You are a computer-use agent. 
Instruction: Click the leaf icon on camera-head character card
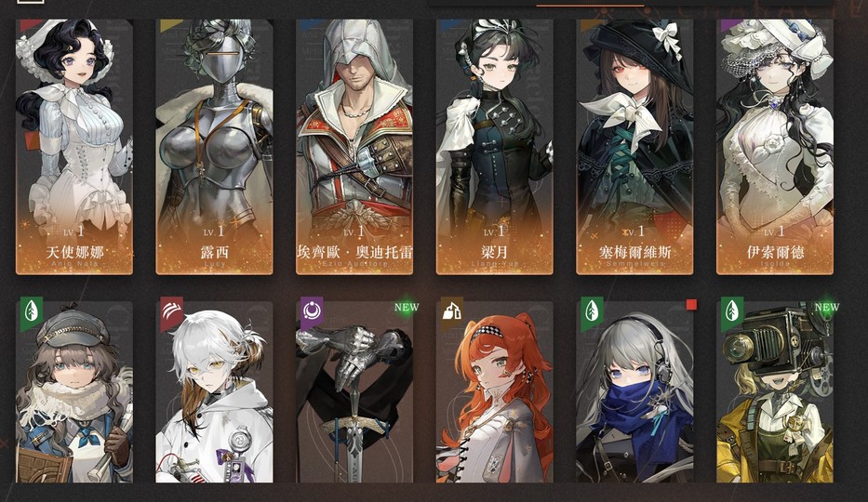[732, 312]
